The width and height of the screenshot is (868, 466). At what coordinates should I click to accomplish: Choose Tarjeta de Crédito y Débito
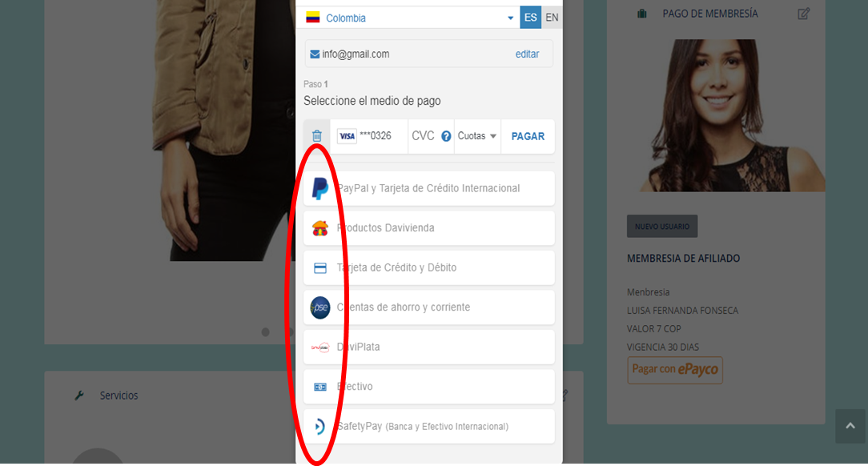point(429,268)
